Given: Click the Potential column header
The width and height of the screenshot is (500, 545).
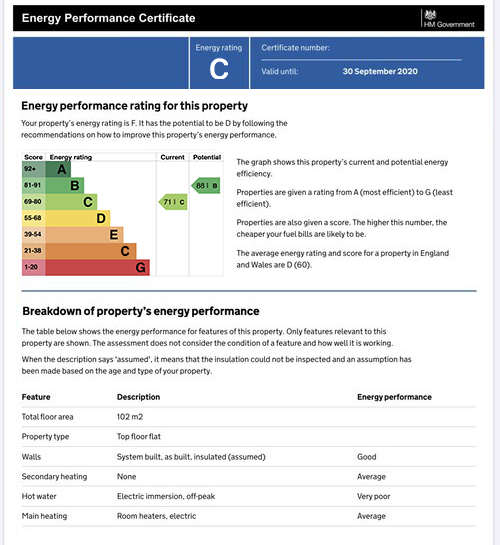Looking at the screenshot, I should pos(207,157).
